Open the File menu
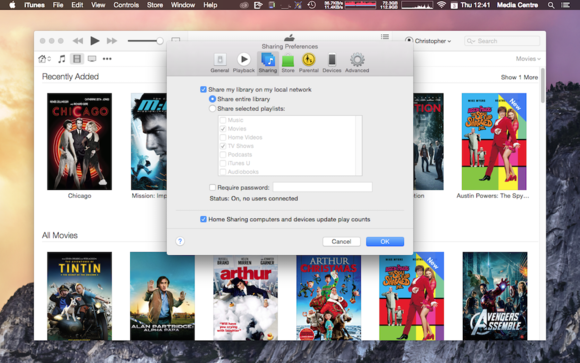 pos(58,5)
